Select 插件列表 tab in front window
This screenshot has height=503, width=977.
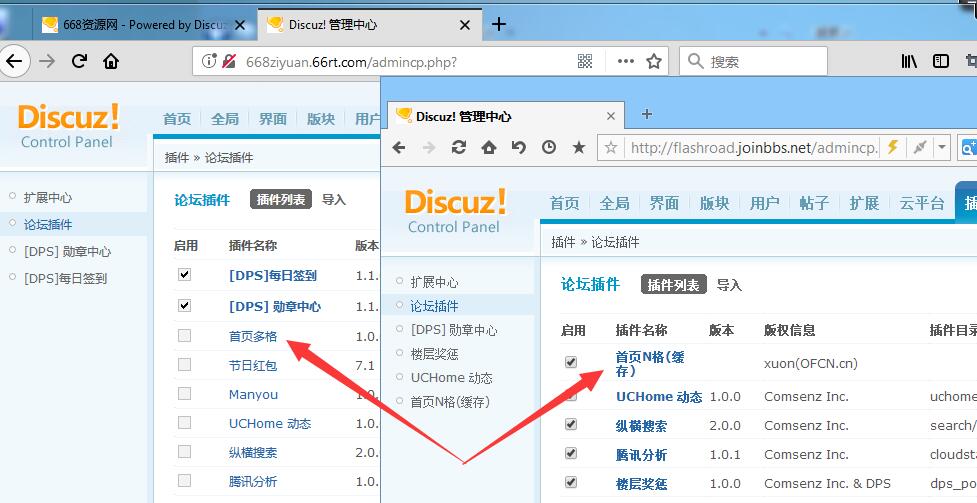tap(674, 285)
